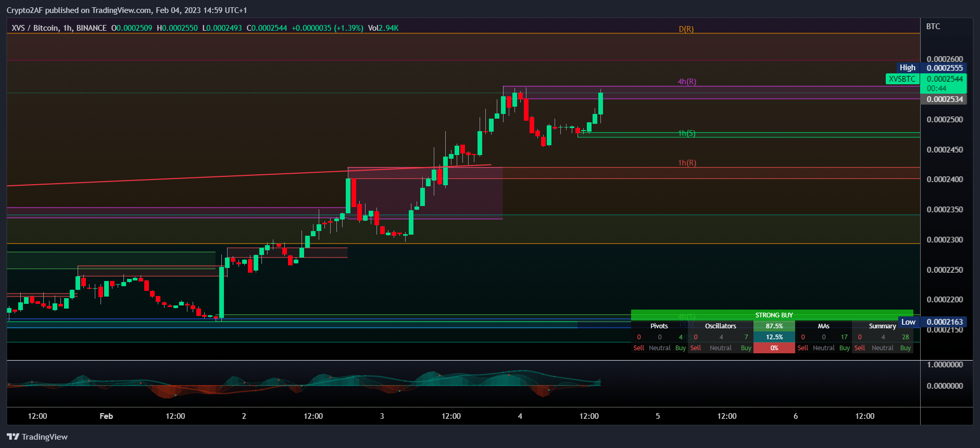Click the Summary buy count 28
Image resolution: width=980 pixels, height=448 pixels.
pyautogui.click(x=906, y=337)
